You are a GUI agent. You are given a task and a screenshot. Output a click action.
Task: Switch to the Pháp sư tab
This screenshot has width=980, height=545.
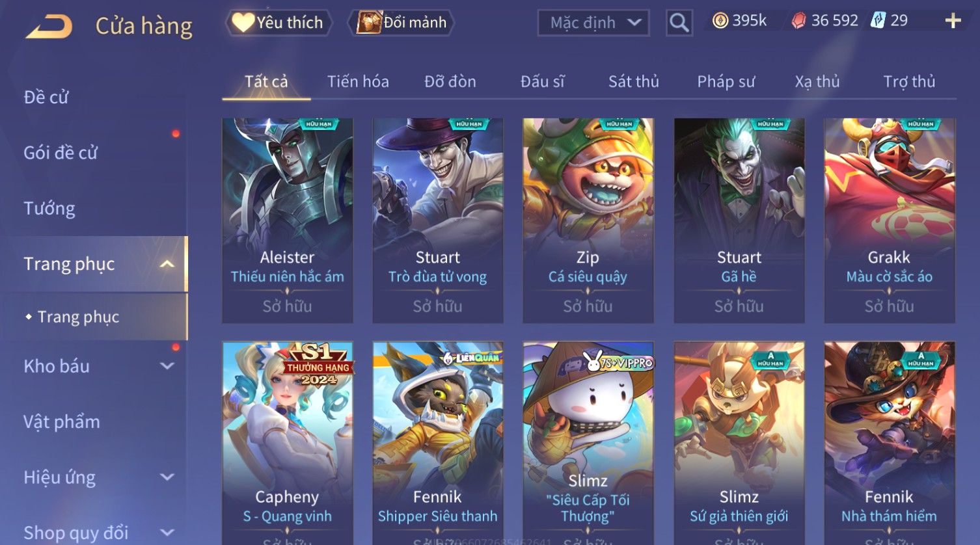[726, 82]
